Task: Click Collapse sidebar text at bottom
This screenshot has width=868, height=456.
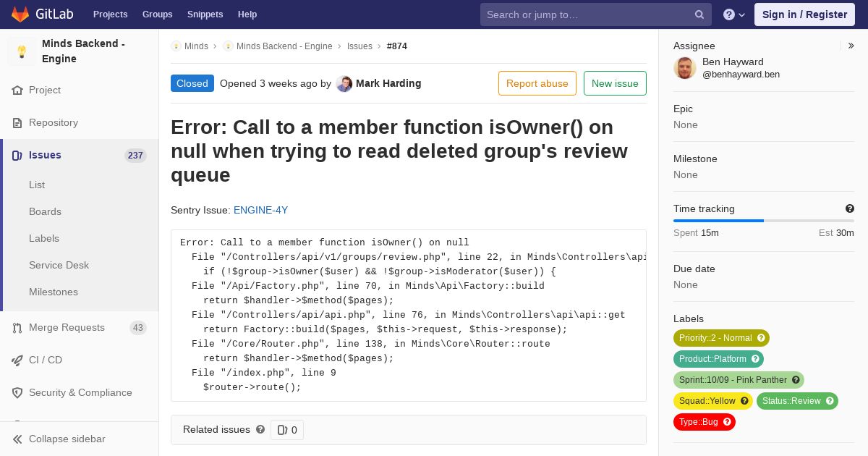Action: tap(67, 439)
